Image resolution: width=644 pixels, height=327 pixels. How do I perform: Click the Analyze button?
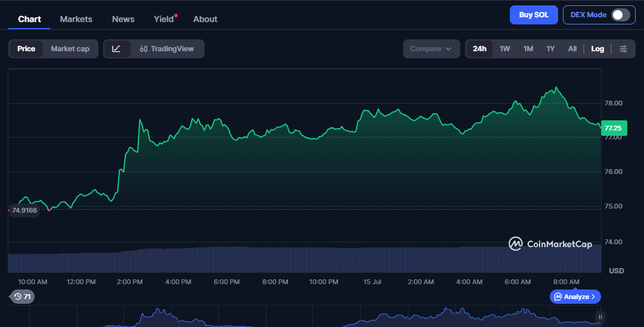pyautogui.click(x=575, y=297)
